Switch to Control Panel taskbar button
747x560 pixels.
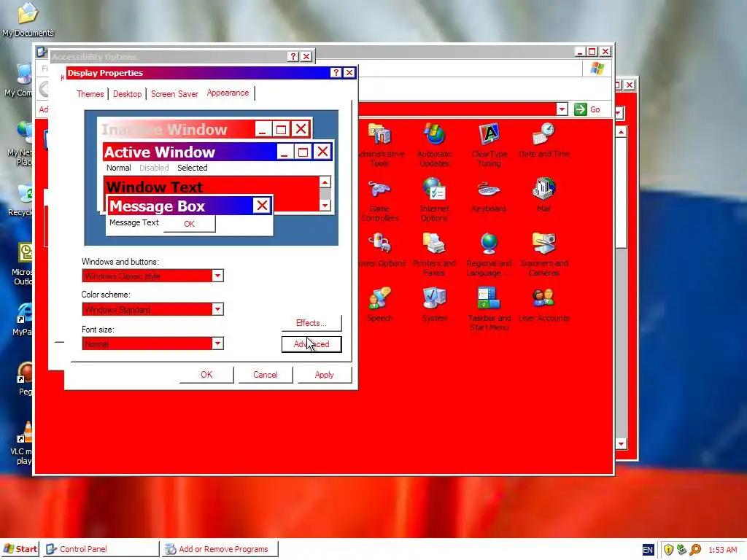pos(100,549)
